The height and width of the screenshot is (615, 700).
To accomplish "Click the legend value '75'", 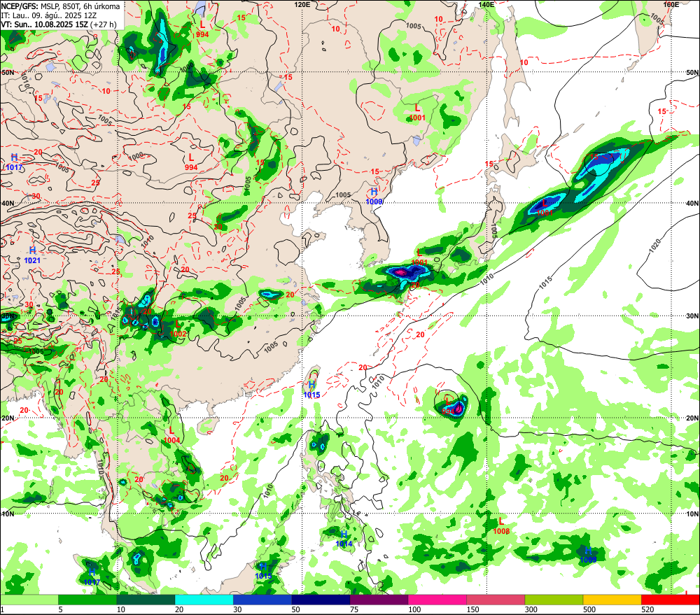I will tap(354, 609).
